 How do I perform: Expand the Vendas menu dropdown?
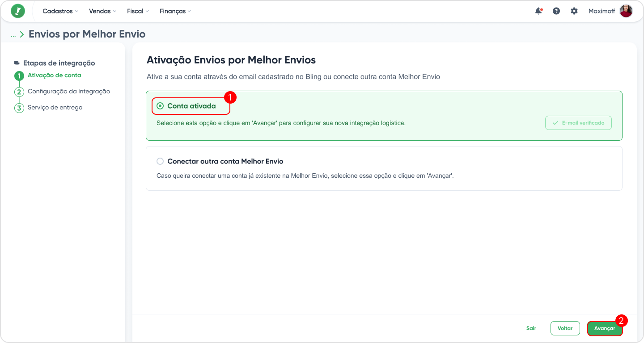102,11
